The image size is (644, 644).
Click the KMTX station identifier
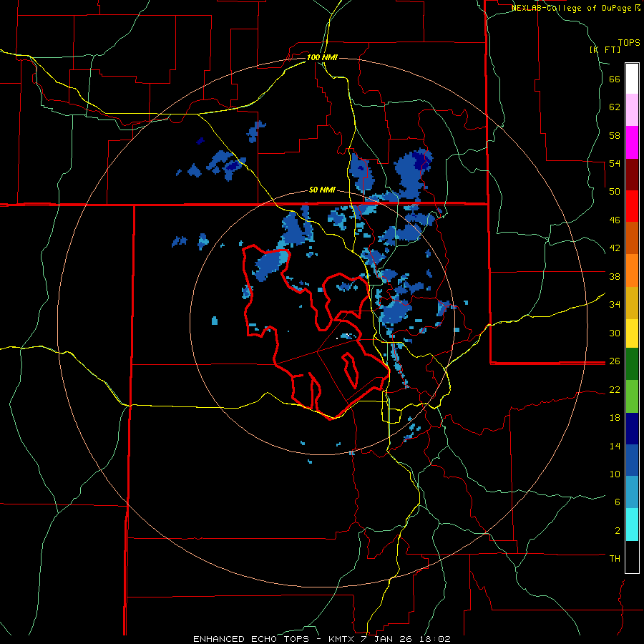341,639
